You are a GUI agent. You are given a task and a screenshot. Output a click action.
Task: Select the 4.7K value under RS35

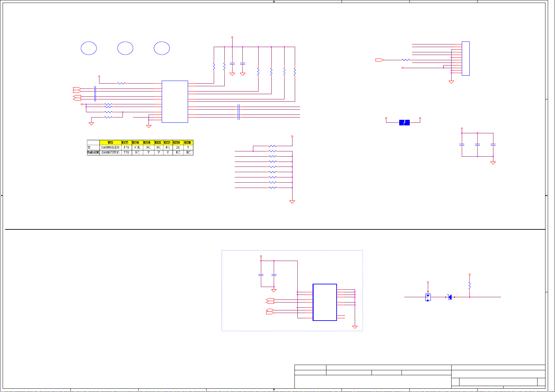pyautogui.click(x=126, y=147)
